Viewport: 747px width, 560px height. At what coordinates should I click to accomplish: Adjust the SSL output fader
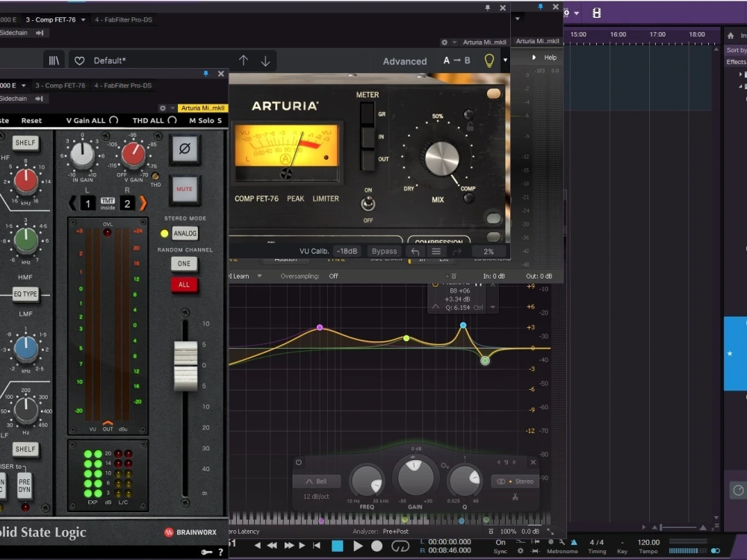pos(185,366)
